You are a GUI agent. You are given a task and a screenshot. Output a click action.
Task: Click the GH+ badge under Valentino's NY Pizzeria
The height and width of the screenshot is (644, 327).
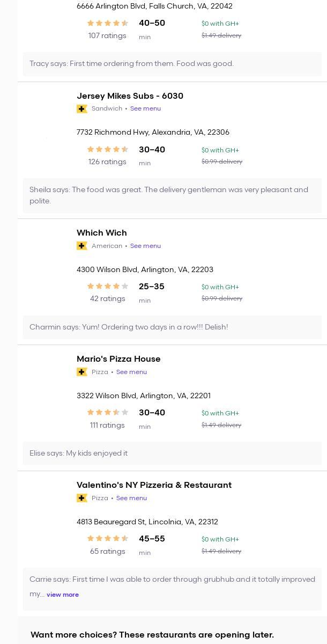pyautogui.click(x=82, y=498)
